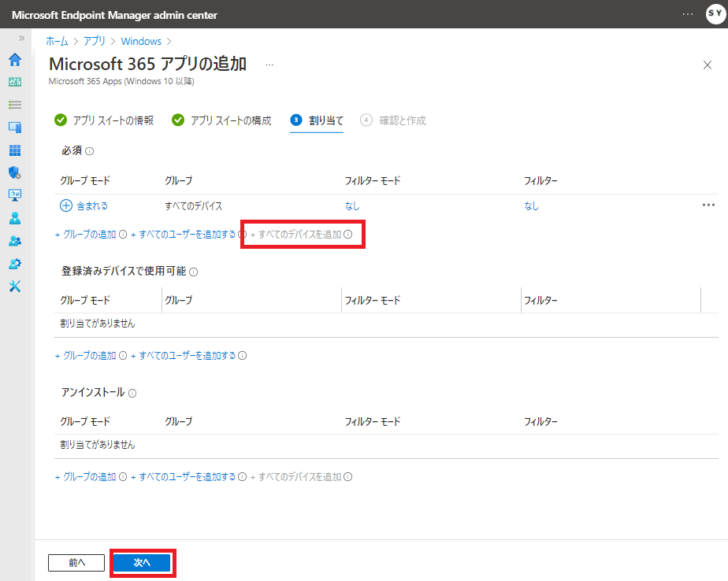Click フィルター モード header in 登録済みデバイス table
The height and width of the screenshot is (581, 728).
(x=373, y=300)
